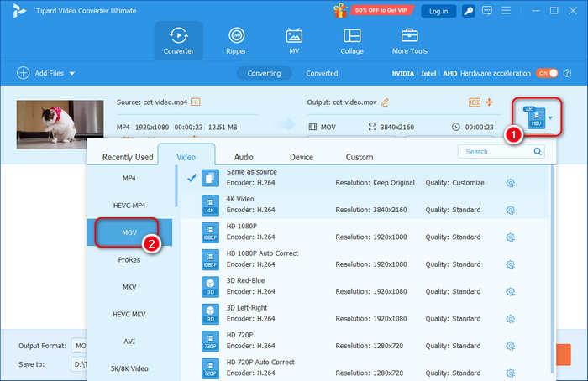Open settings gear for HD 720P Auto Correct

coord(511,373)
